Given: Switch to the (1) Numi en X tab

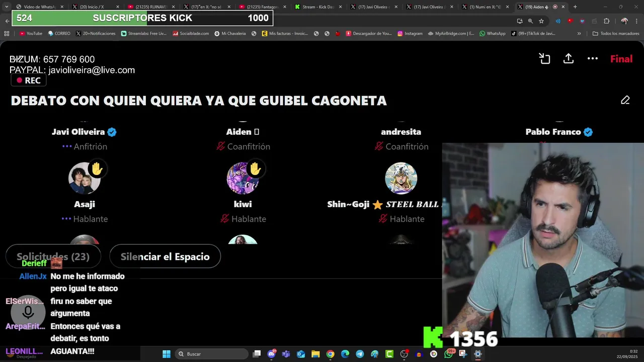Looking at the screenshot, I should click(x=485, y=7).
